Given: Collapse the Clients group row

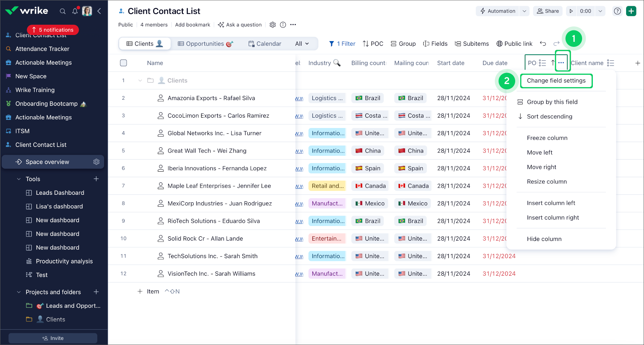Looking at the screenshot, I should [140, 80].
